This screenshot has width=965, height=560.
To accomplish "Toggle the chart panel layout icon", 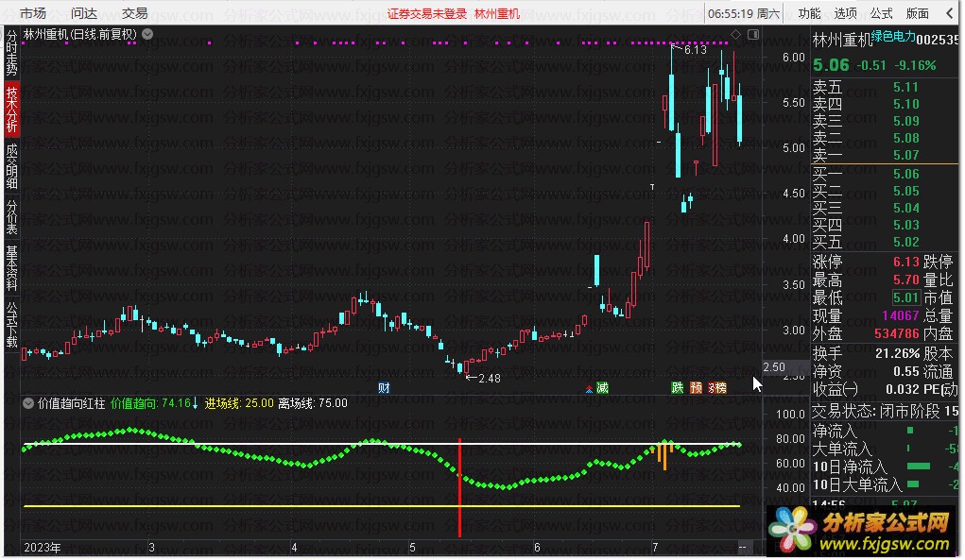I will pyautogui.click(x=752, y=34).
